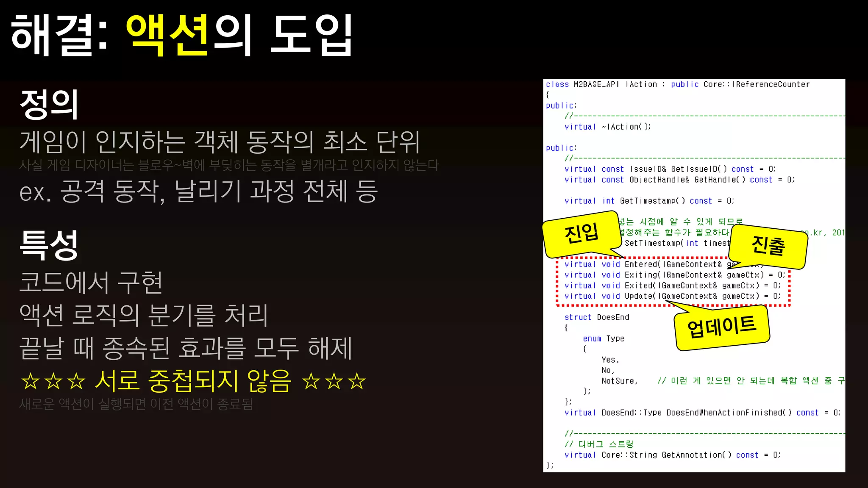
Task: Select the '특성' section heading
Action: [49, 245]
